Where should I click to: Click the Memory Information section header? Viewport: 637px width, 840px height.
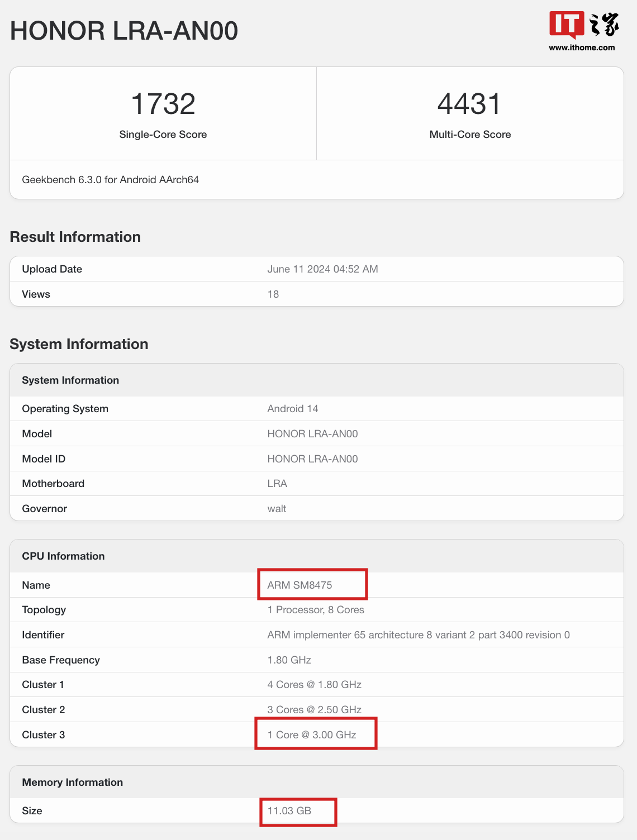click(73, 782)
